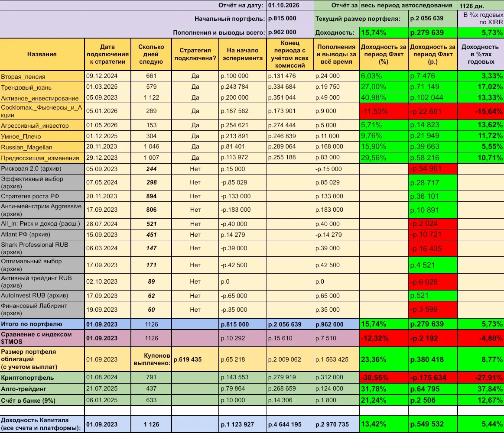
Task: Click the 'Shark Professional RUB (архив)' name
Action: 42,248
